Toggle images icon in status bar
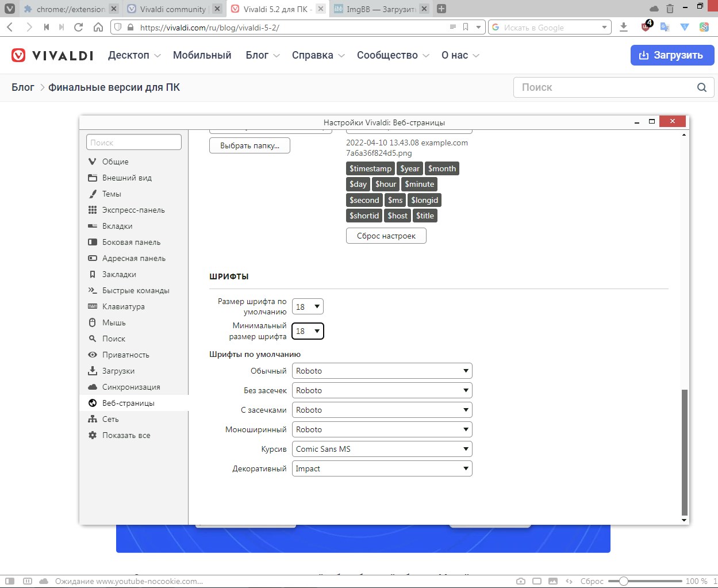The image size is (718, 588). point(553,581)
